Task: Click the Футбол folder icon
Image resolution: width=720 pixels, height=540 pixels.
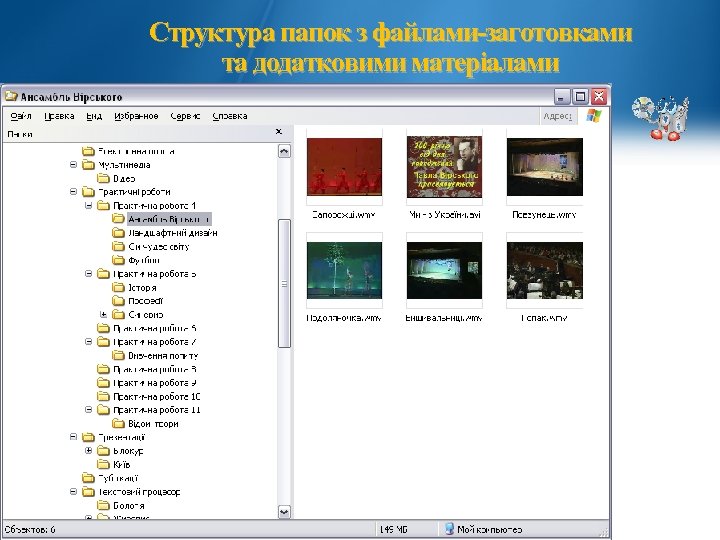Action: pos(118,260)
